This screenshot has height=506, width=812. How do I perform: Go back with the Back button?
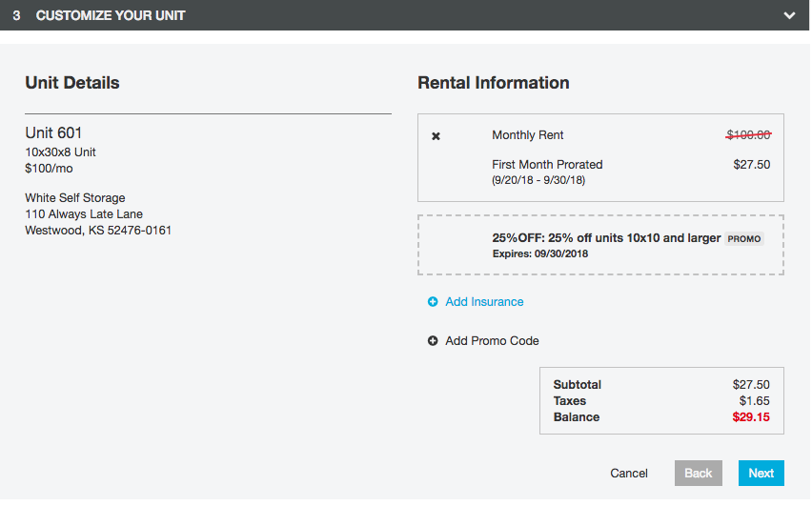click(699, 474)
